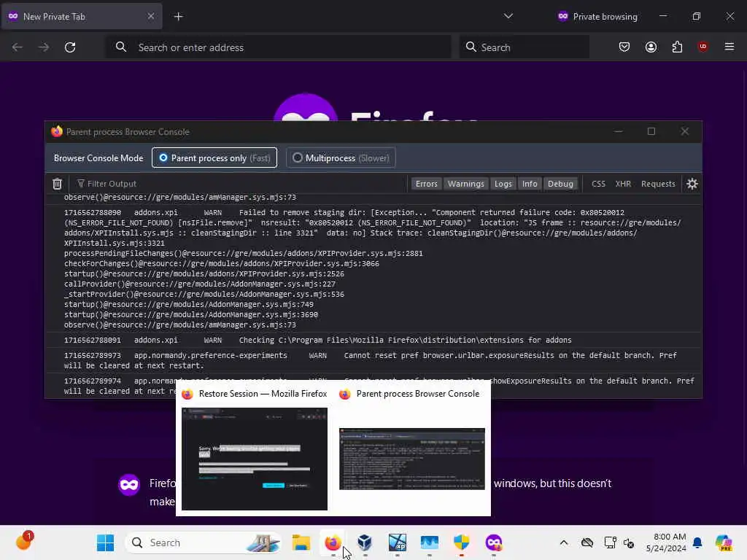Toggle the Errors filter
This screenshot has width=747, height=560.
(x=426, y=184)
